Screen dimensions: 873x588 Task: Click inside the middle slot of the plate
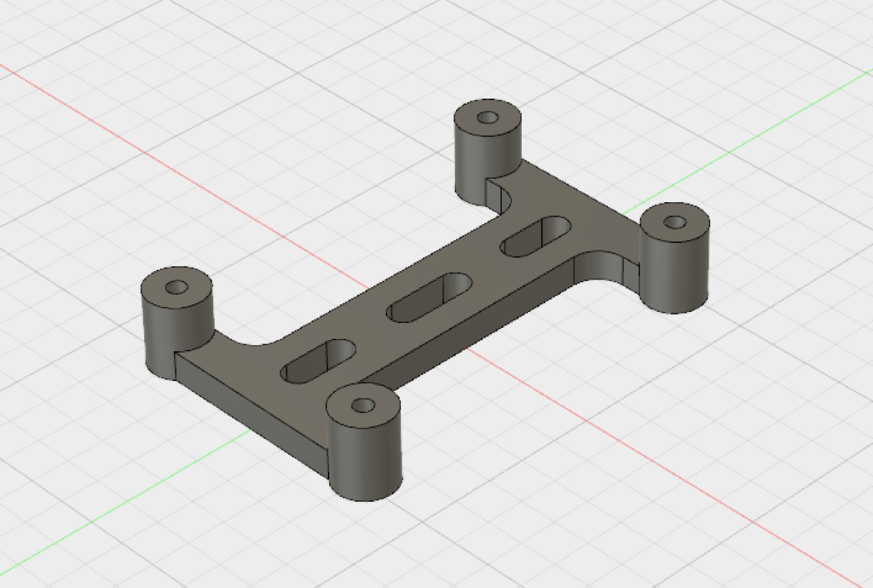430,297
